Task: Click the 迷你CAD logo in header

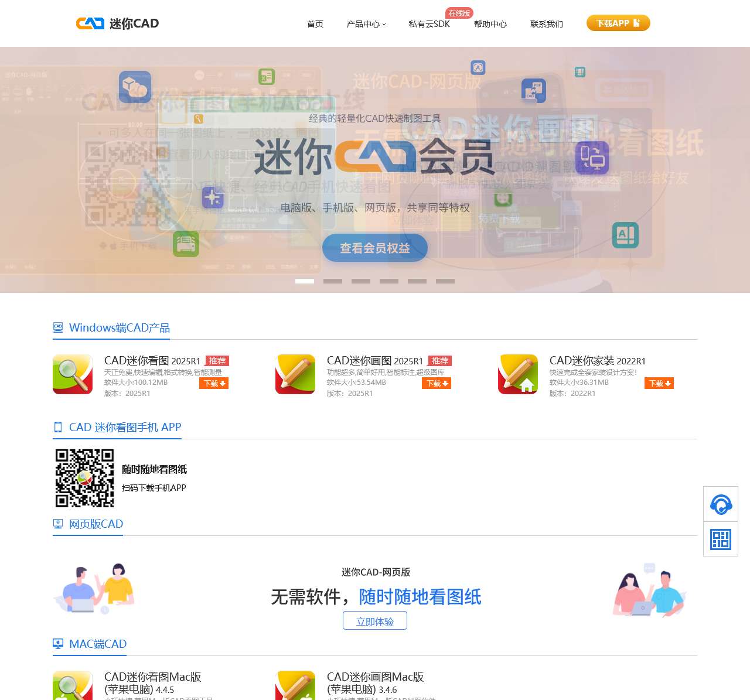Action: click(x=118, y=23)
